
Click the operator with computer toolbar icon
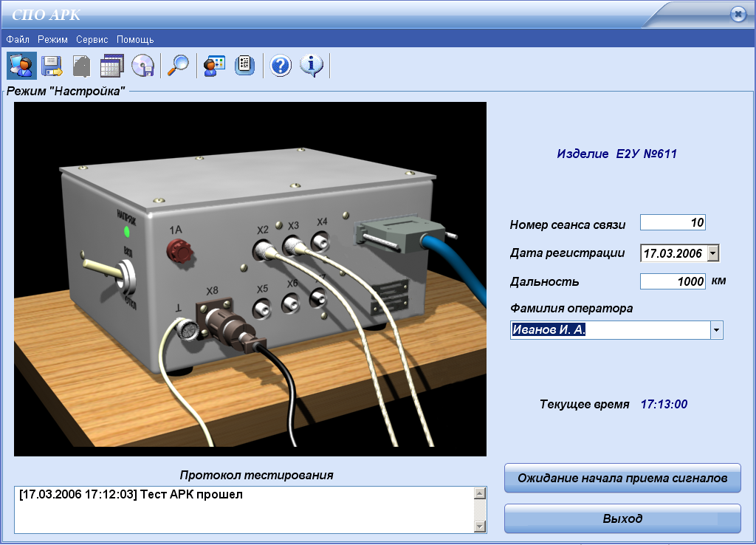(20, 66)
